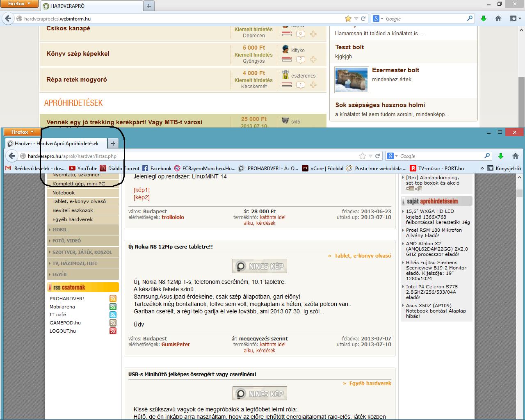Open the Csíkos kanapé listing
The height and width of the screenshot is (420, 525).
click(x=68, y=28)
